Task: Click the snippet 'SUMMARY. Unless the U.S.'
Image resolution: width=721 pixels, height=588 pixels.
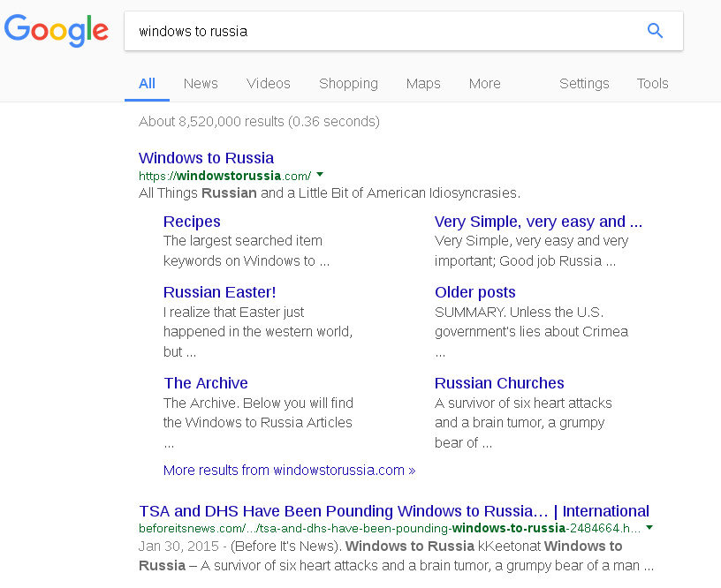Action: [531, 332]
